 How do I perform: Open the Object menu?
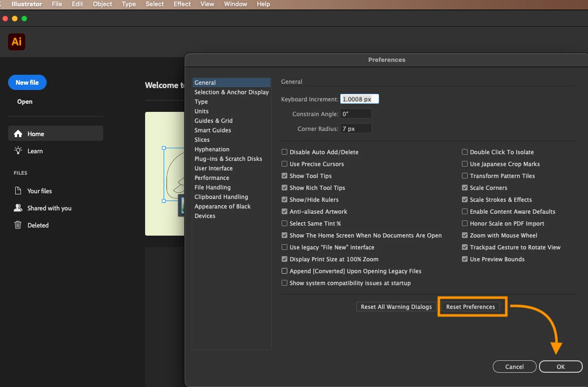102,4
